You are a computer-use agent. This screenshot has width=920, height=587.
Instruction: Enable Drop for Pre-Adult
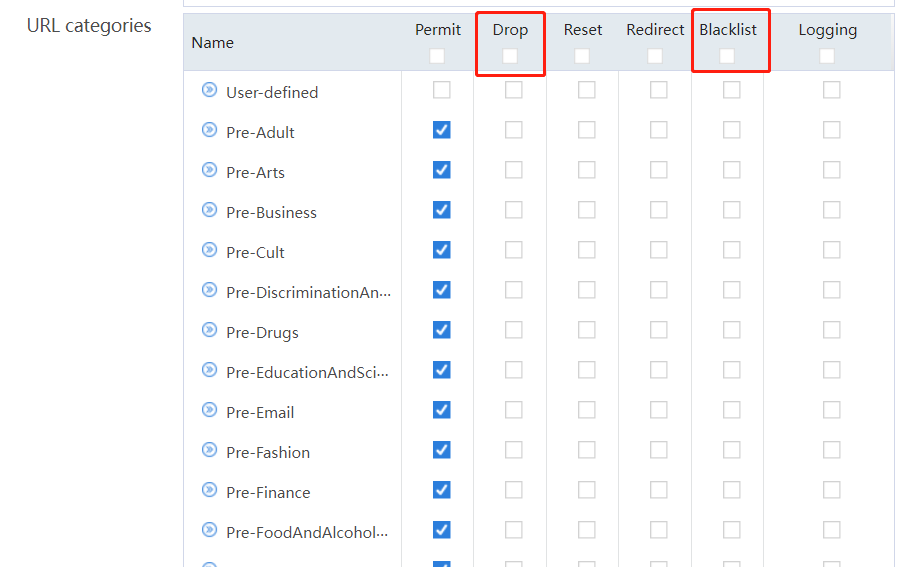pyautogui.click(x=513, y=130)
